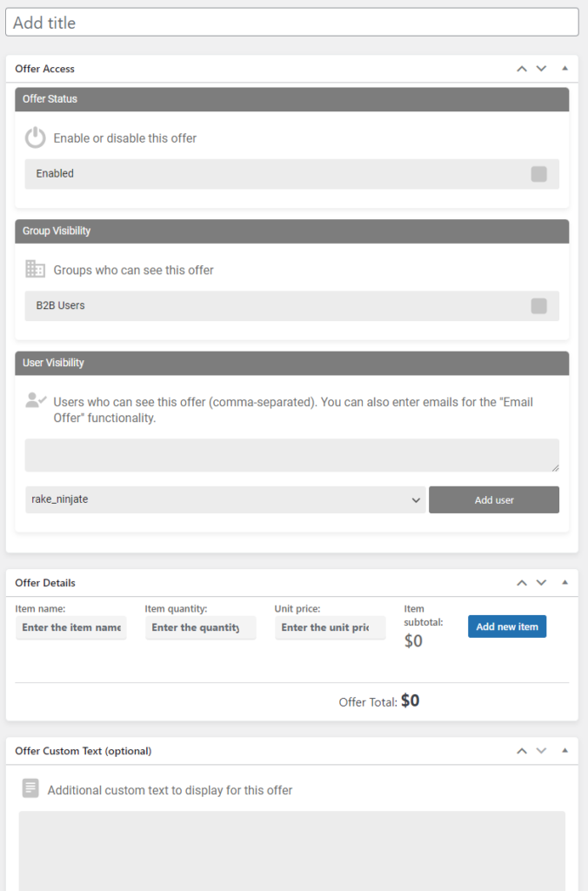Click the building icon for group visibility
588x891 pixels.
pos(35,269)
